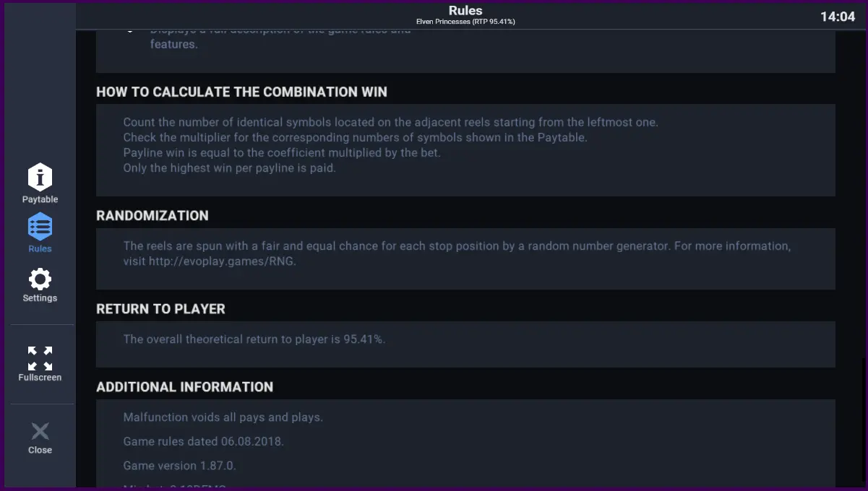Open the Settings gear icon

40,279
